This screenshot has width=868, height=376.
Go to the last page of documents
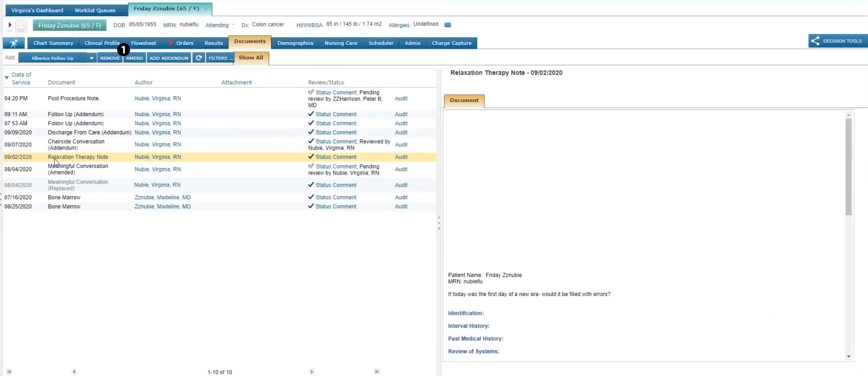click(x=377, y=372)
